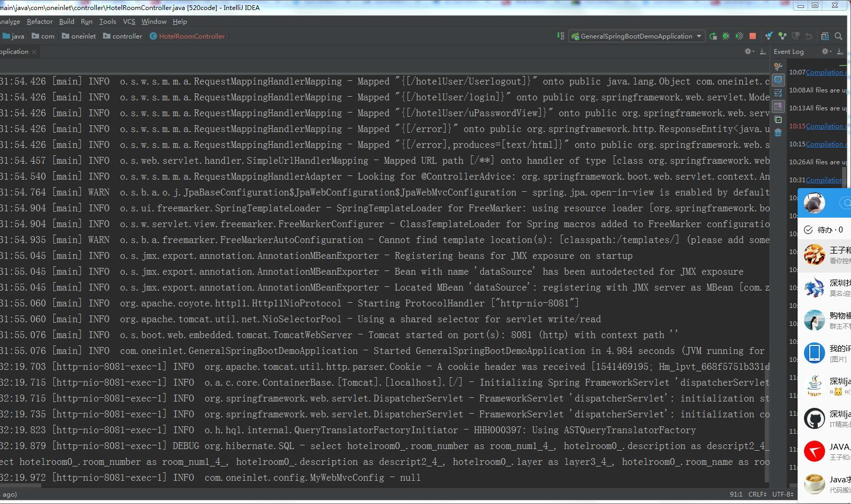Screen dimensions: 851x504
Task: Open the Refactor menu
Action: 40,22
